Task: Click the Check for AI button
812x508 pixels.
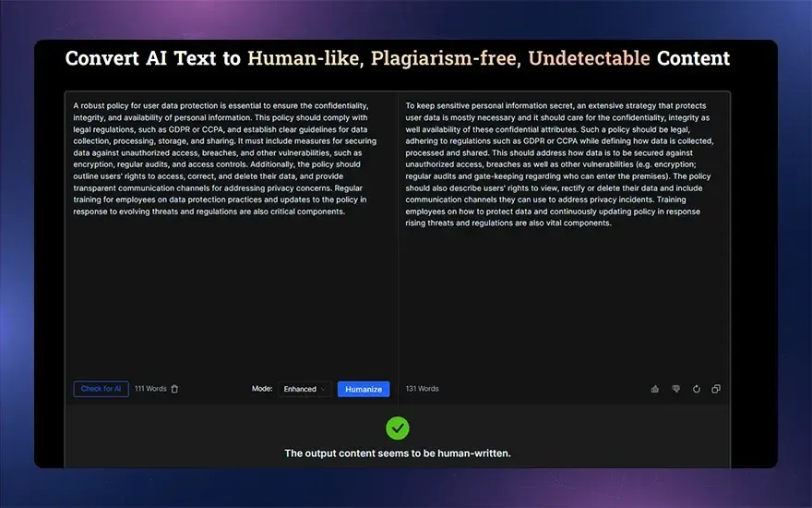Action: tap(101, 389)
